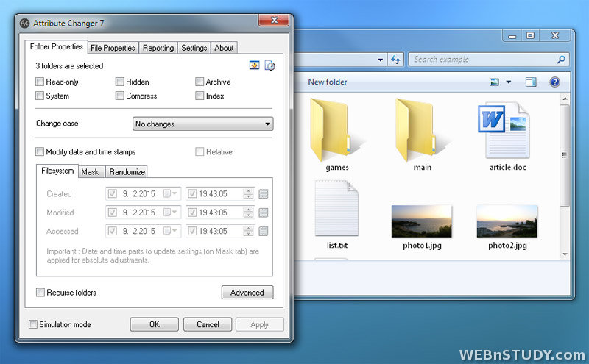Image resolution: width=589 pixels, height=364 pixels.
Task: Maximize the Explorer window
Action: coord(530,35)
